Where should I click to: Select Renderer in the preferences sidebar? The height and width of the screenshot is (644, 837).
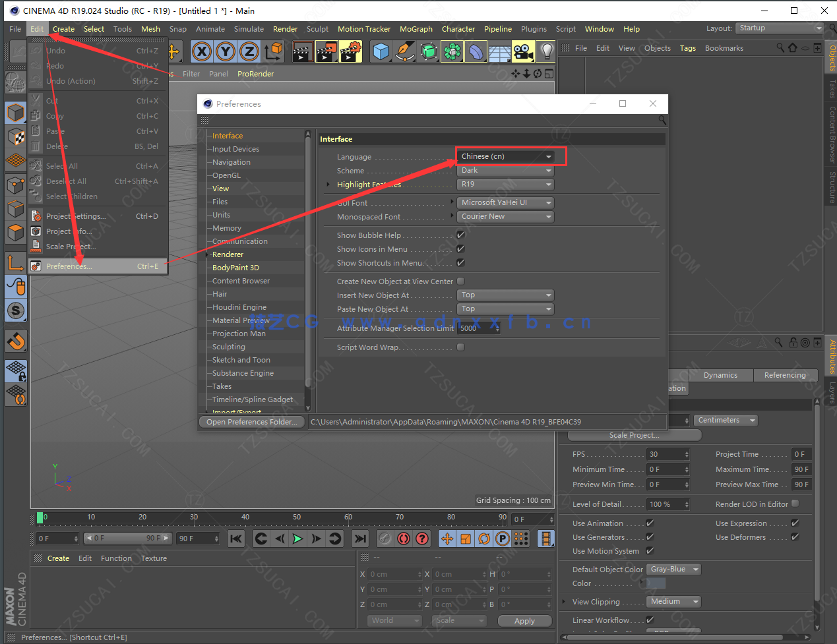pos(229,254)
